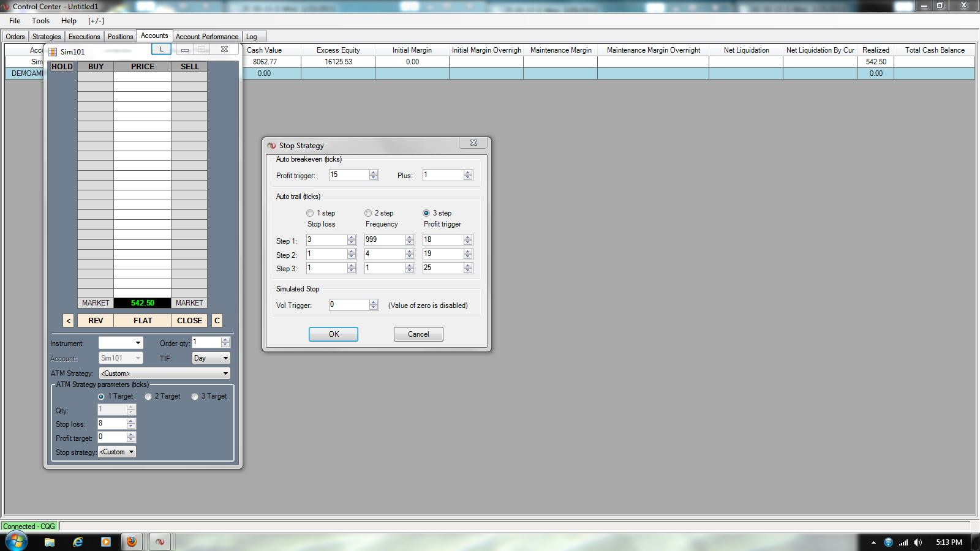The height and width of the screenshot is (551, 980).
Task: Increase the ATM Stop loss value
Action: 130,421
